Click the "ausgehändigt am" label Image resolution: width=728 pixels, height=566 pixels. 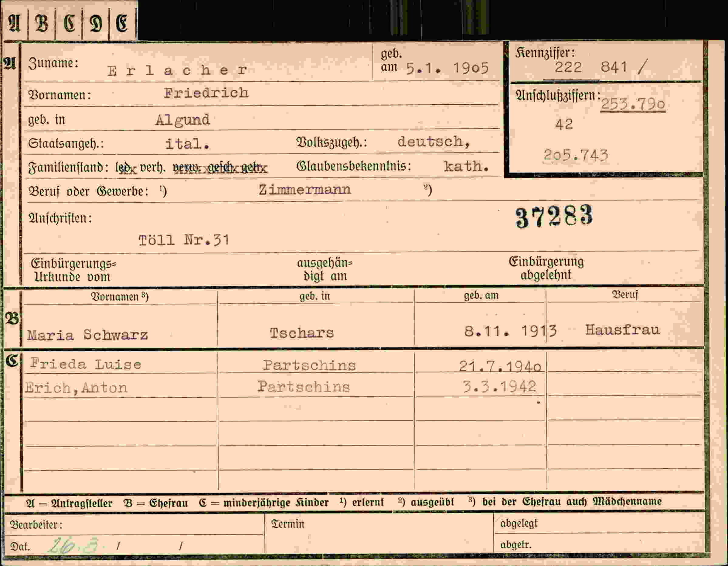[325, 270]
